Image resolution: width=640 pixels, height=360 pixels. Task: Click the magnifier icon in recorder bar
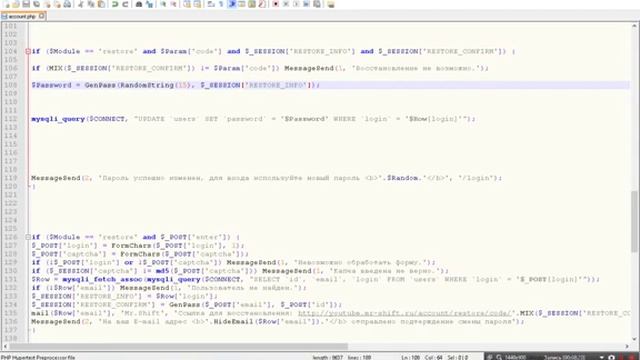click(x=499, y=357)
